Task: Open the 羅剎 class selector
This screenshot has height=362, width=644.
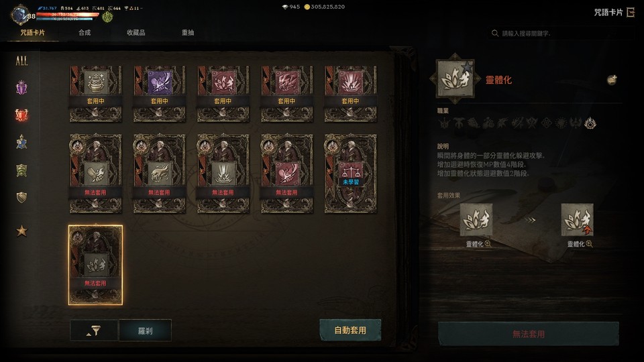Action: (x=145, y=330)
